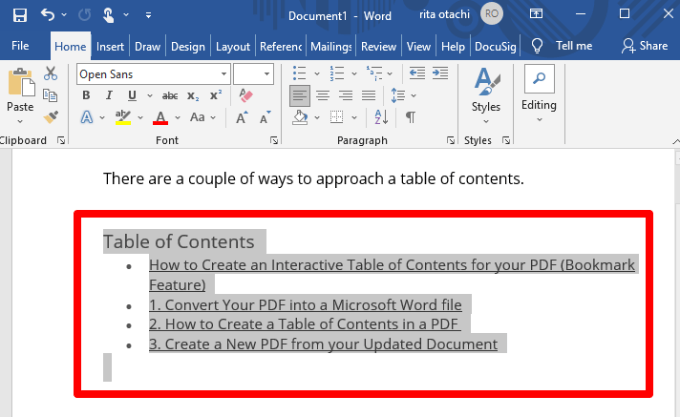Toggle Bold formatting

point(86,95)
